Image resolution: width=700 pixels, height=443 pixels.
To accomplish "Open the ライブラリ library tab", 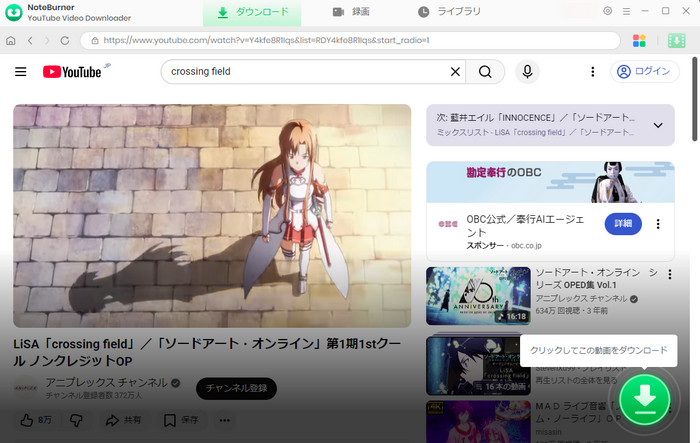I will [449, 12].
